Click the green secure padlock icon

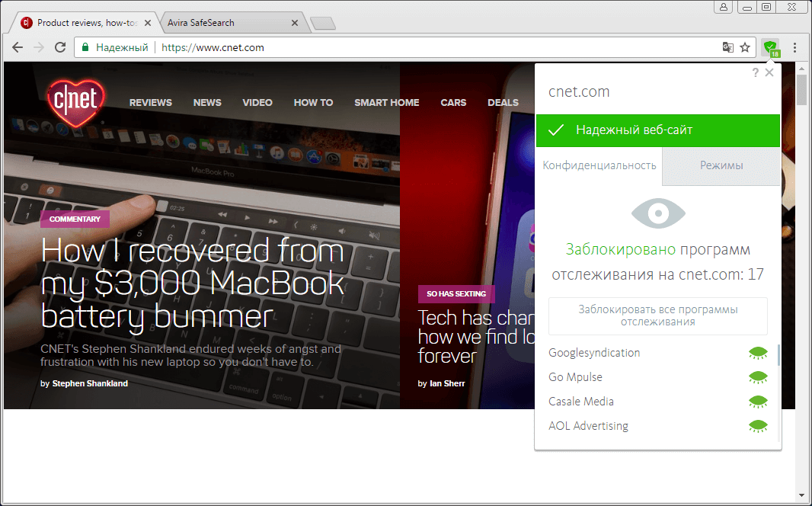(85, 48)
